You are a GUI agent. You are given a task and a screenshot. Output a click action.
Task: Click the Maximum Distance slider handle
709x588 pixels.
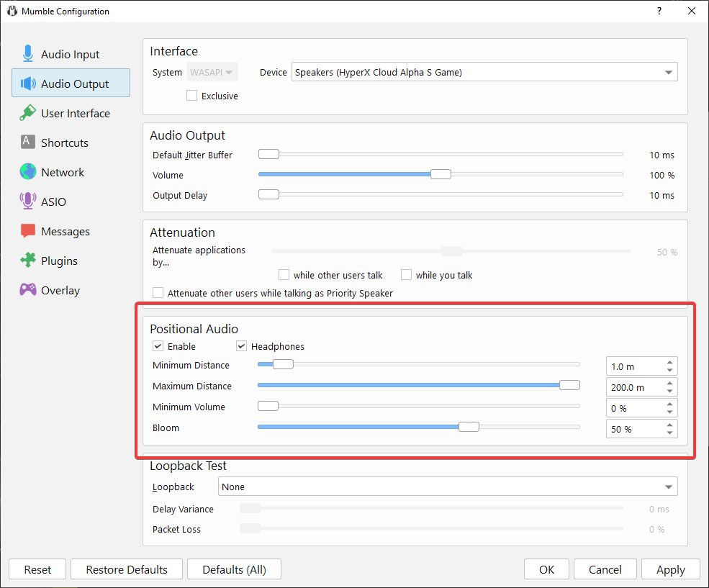(x=569, y=385)
